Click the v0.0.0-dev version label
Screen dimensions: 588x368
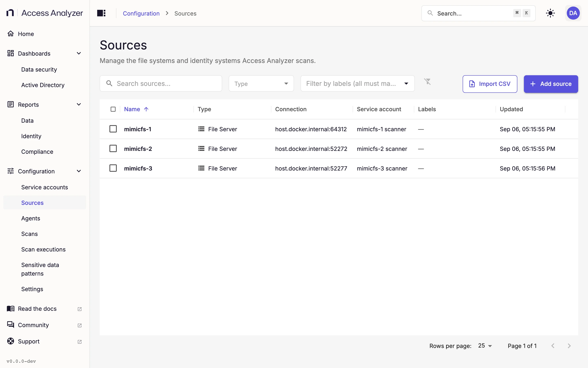(x=21, y=361)
